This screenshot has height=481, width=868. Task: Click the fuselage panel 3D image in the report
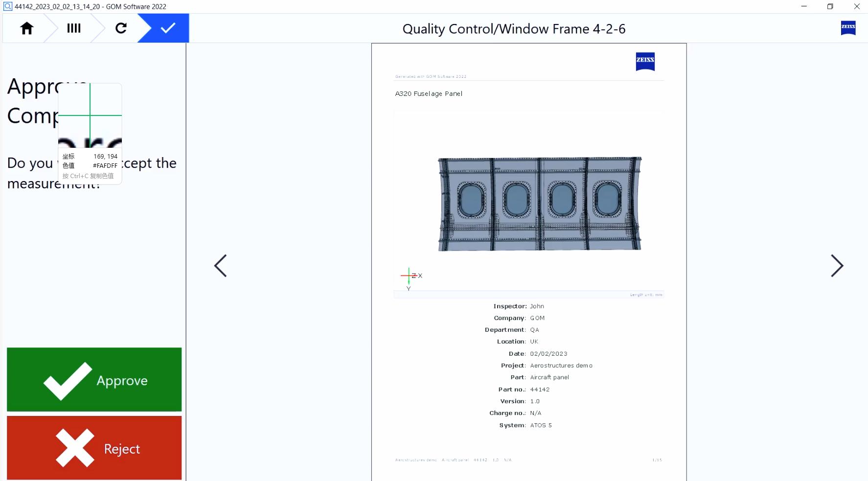click(540, 204)
